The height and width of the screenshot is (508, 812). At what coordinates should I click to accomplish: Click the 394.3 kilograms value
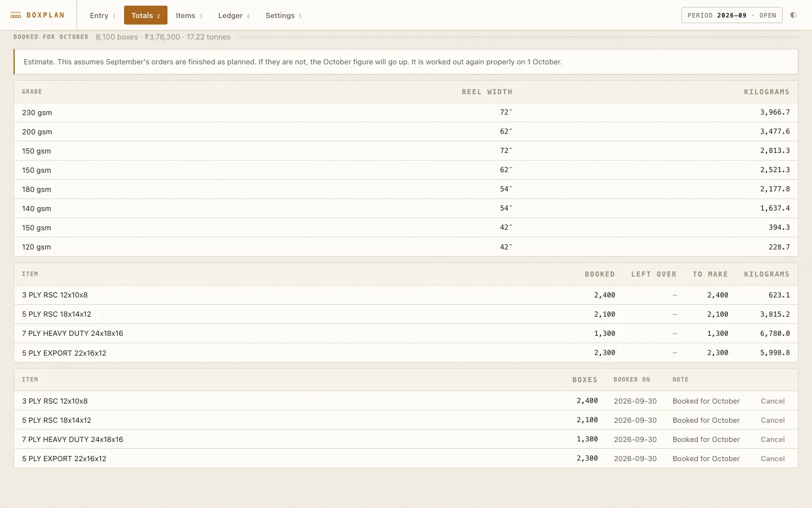tap(779, 227)
